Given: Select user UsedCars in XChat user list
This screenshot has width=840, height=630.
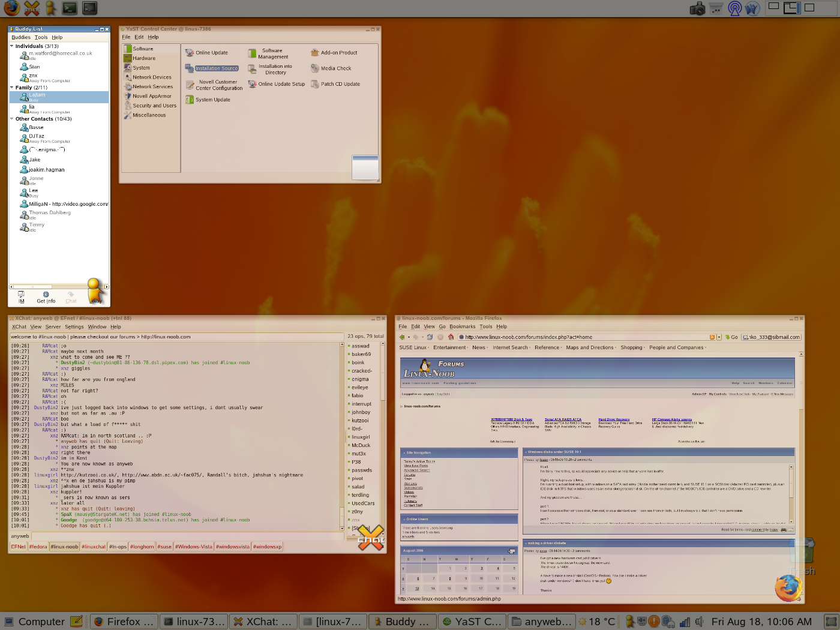Looking at the screenshot, I should (362, 503).
